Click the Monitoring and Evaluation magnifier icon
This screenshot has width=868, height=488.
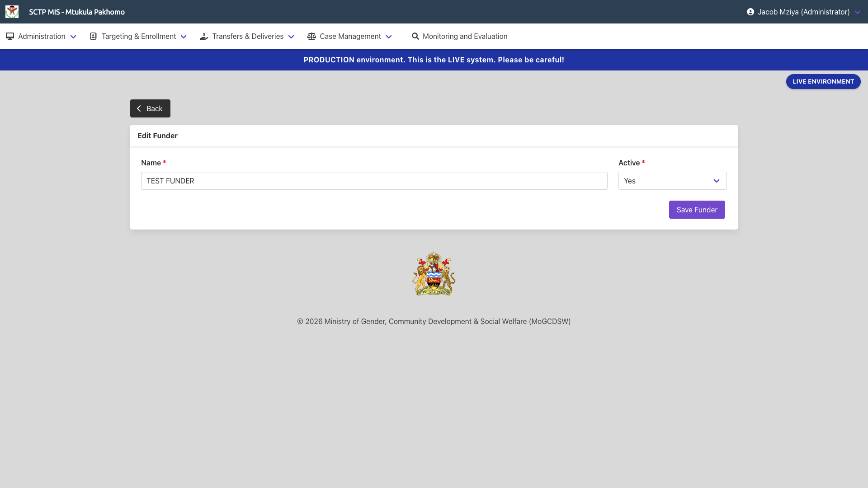(x=415, y=36)
